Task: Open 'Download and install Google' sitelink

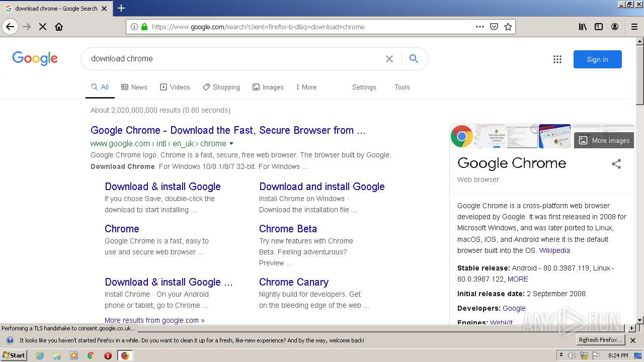Action: 322,187
